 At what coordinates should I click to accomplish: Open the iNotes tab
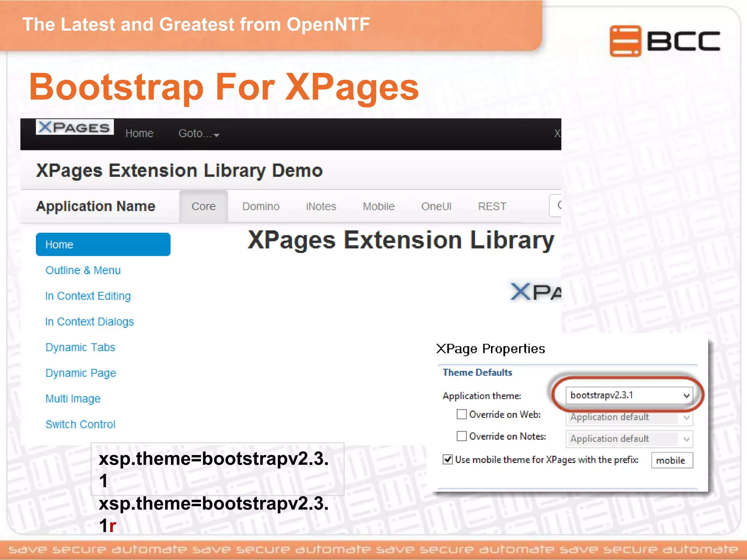[x=321, y=206]
